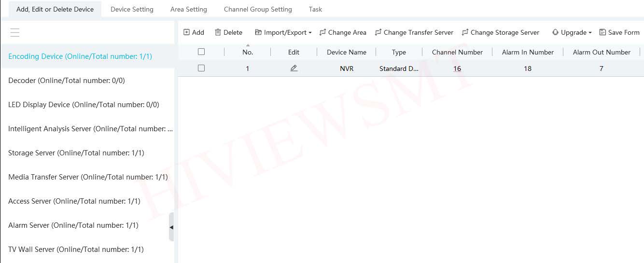This screenshot has height=263, width=644.
Task: Click the Change Area icon
Action: [323, 32]
